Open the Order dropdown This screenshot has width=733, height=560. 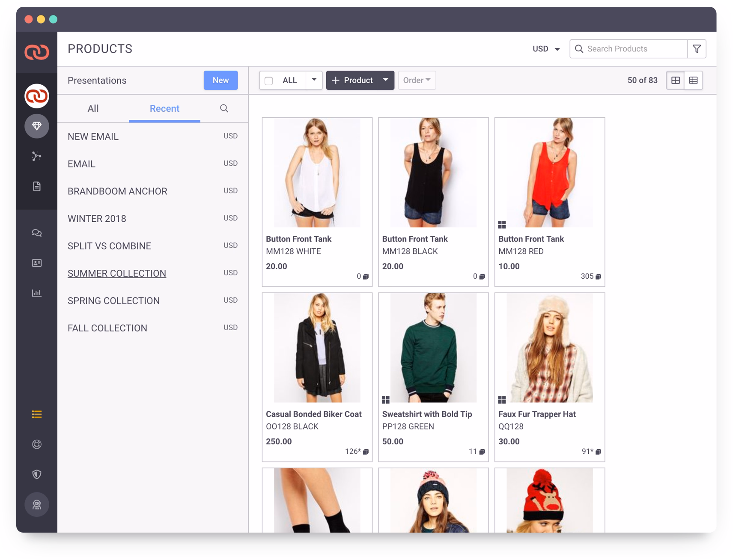417,80
